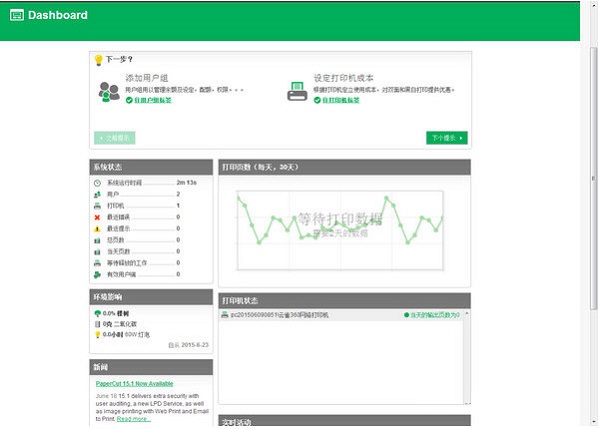Image resolution: width=600 pixels, height=429 pixels.
Task: Click the 2015-6-23 date in 环境影响
Action: pos(195,345)
